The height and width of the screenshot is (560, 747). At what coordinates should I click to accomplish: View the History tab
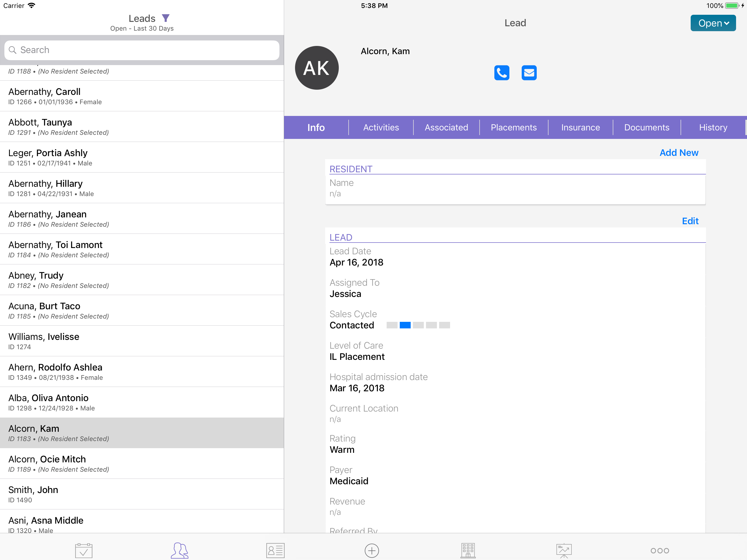713,127
